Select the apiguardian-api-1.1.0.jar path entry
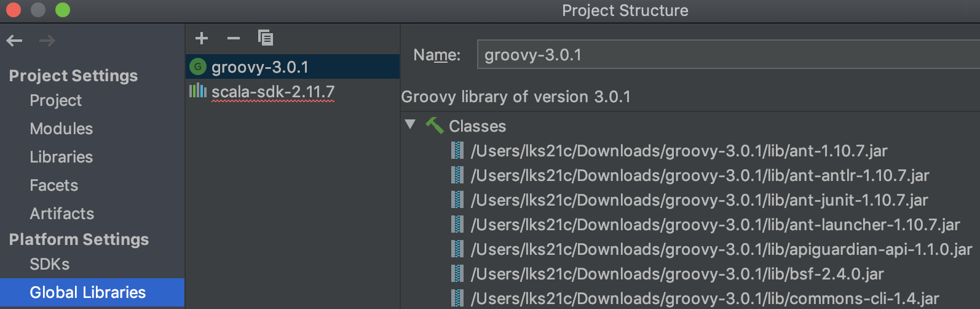Screen dimensions: 980x309 point(722,249)
